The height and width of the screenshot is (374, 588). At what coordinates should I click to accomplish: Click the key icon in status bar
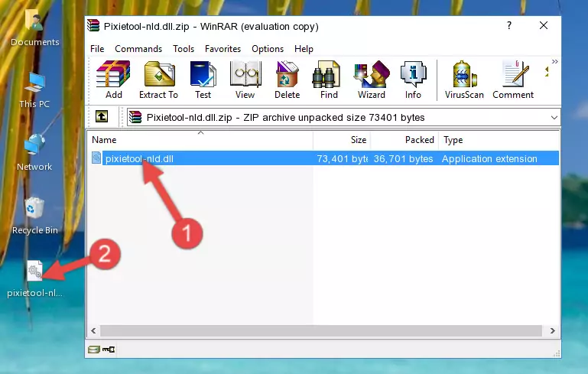pos(109,350)
